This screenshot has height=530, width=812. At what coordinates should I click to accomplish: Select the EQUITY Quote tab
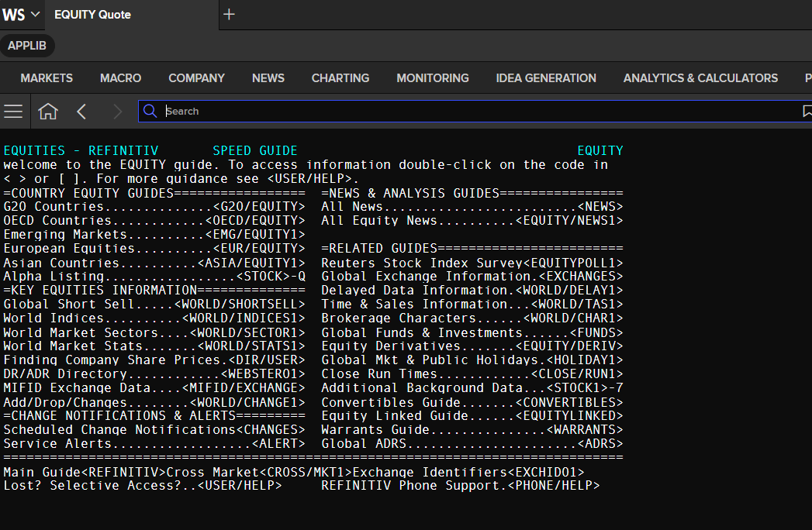[93, 15]
